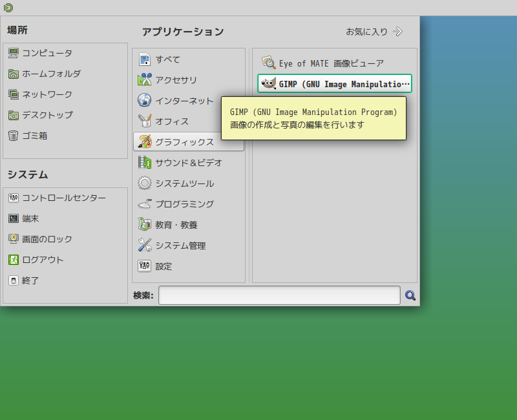Open the システム管理 category label
Viewport: 517px width, 420px height.
click(181, 246)
